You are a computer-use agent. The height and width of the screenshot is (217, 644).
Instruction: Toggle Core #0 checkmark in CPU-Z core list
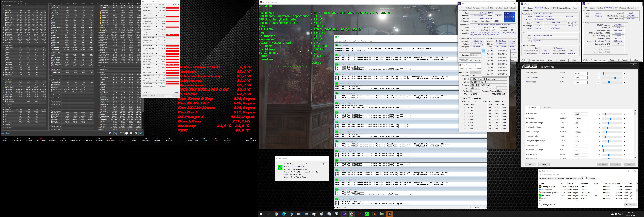pyautogui.click(x=484, y=51)
